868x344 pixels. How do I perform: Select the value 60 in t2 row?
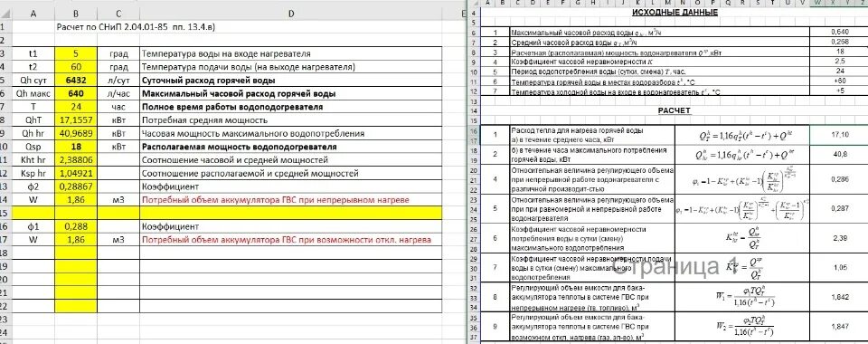click(76, 67)
